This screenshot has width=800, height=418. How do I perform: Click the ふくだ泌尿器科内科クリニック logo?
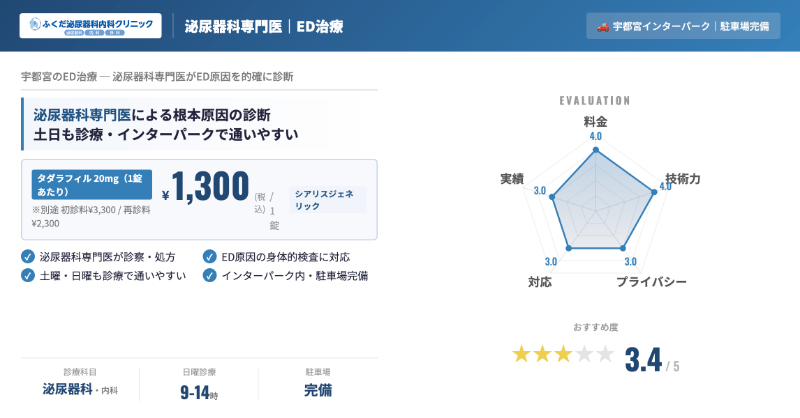click(x=90, y=25)
